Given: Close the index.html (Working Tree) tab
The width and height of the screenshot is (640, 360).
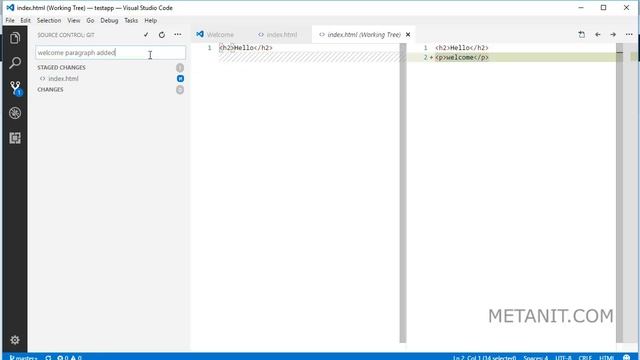Looking at the screenshot, I should pos(408,35).
